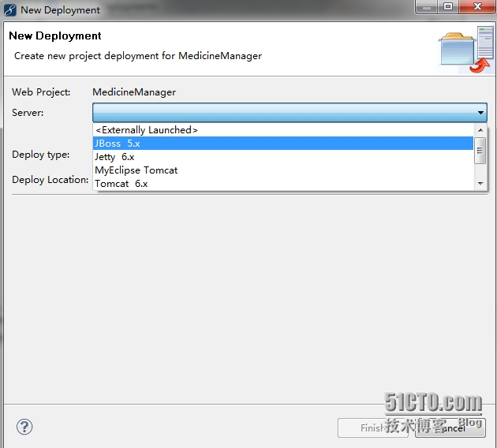Image resolution: width=497 pixels, height=448 pixels.
Task: Click the Finish button
Action: (372, 428)
